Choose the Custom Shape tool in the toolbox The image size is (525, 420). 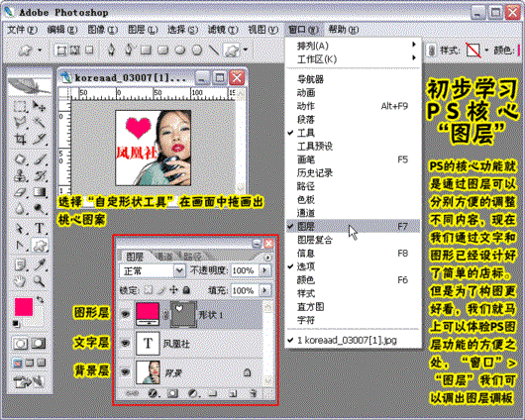tap(40, 246)
